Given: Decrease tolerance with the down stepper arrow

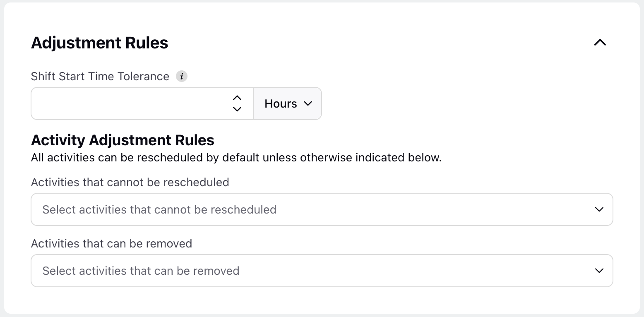Looking at the screenshot, I should [x=237, y=109].
